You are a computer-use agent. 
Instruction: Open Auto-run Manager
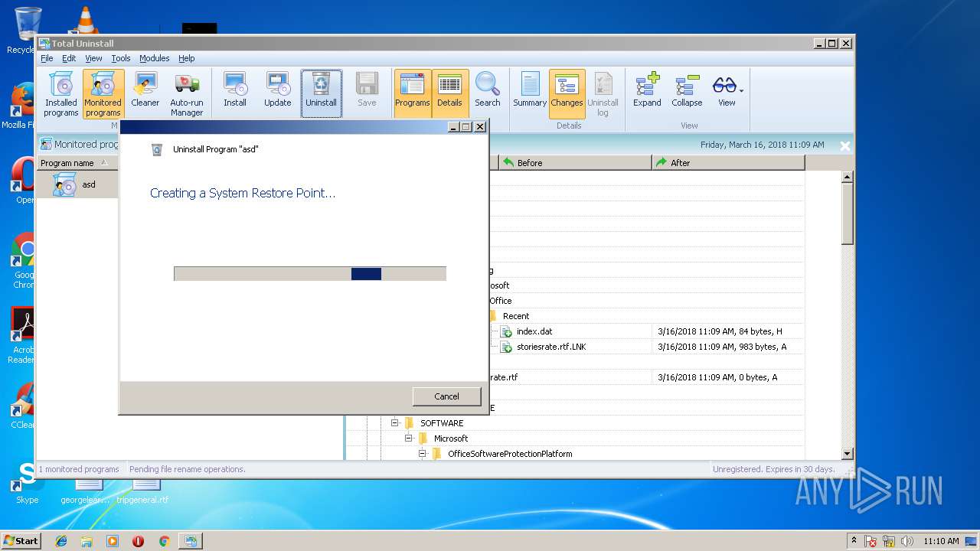[187, 93]
